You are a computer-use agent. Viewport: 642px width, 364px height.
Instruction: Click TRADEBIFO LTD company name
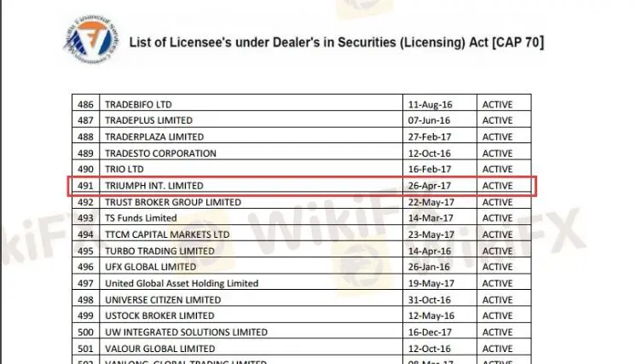point(138,104)
